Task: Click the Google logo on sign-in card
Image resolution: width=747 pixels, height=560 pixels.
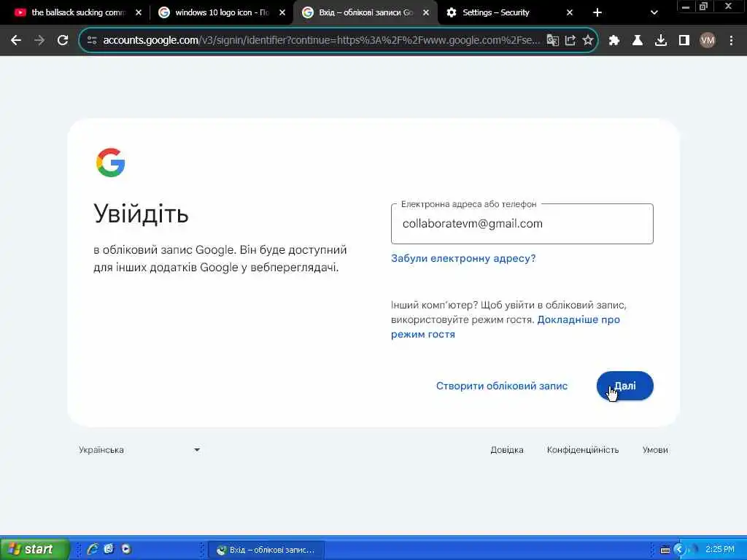Action: (x=111, y=163)
